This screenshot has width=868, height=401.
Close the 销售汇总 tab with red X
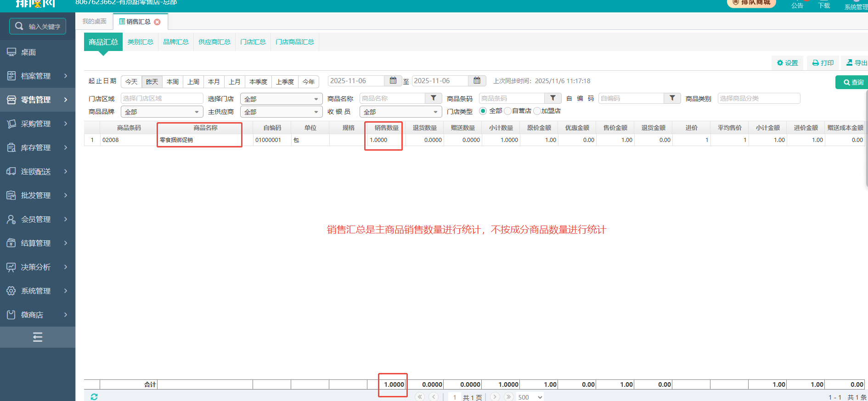(158, 22)
